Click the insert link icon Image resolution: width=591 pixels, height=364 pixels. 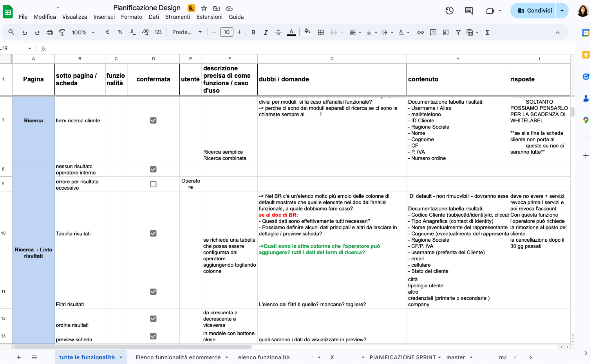pyautogui.click(x=420, y=32)
